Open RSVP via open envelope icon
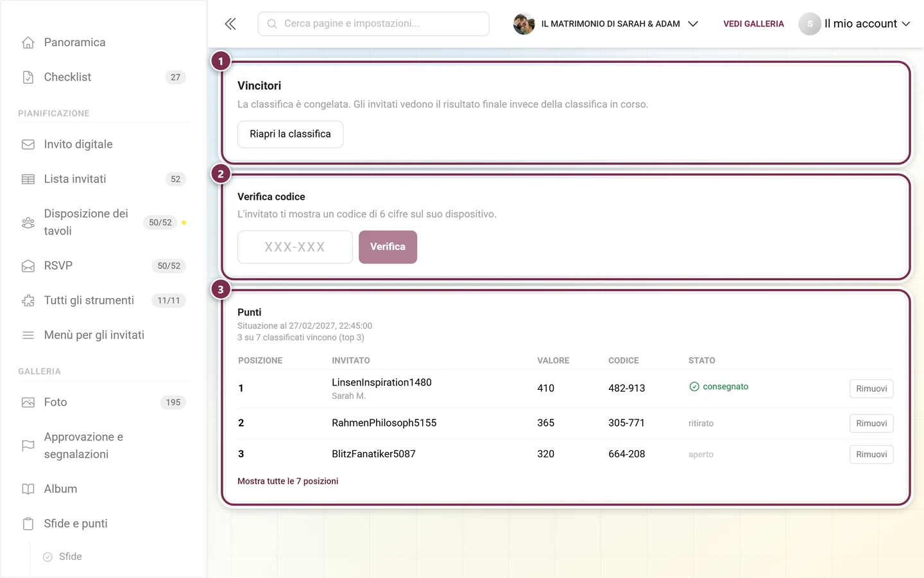Screen dimensions: 924x578 [28, 266]
